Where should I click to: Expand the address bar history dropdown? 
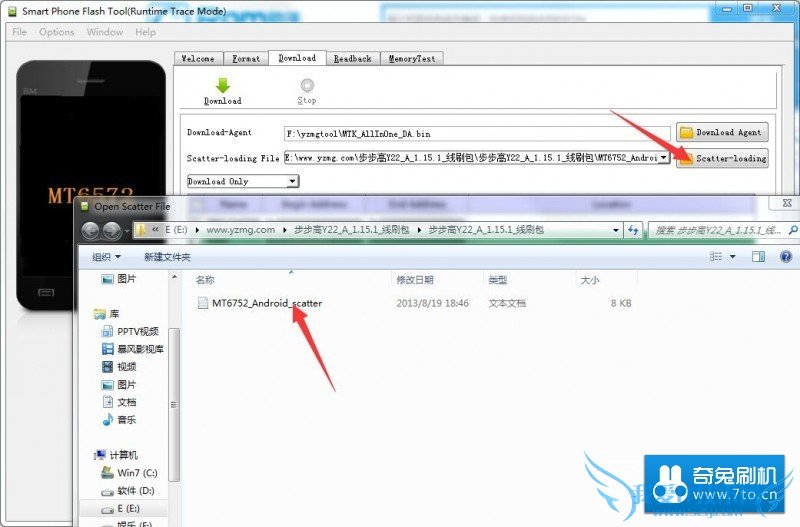[616, 230]
